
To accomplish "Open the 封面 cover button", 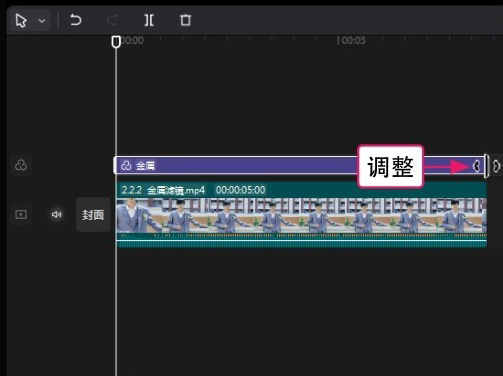I will pos(93,215).
